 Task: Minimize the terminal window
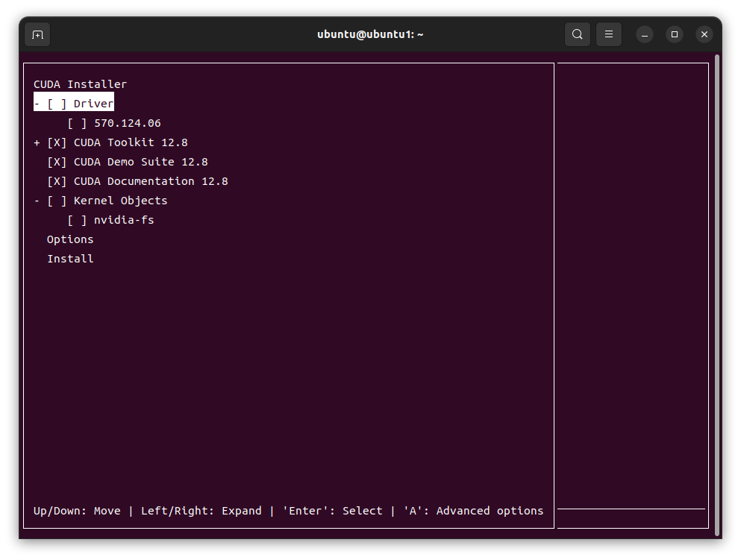645,34
